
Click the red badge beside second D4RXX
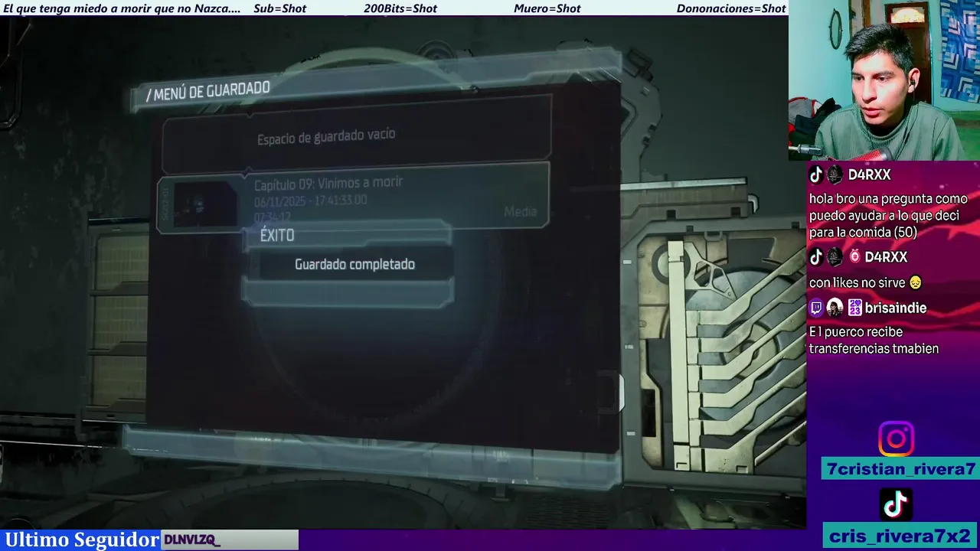[x=854, y=257]
